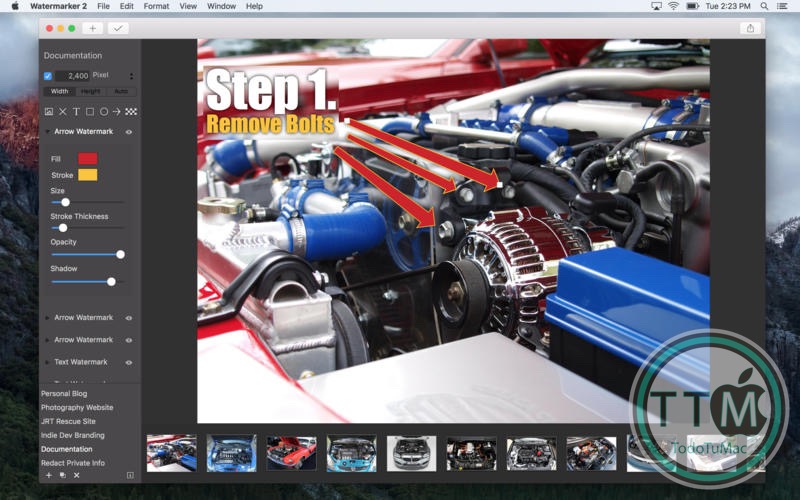Click the share icon in the title bar
The height and width of the screenshot is (500, 800).
[750, 29]
